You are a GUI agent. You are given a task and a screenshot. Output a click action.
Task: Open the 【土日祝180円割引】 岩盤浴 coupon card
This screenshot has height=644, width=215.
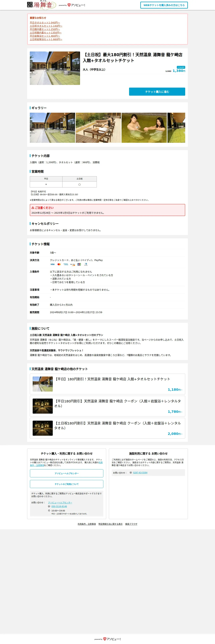click(x=107, y=428)
